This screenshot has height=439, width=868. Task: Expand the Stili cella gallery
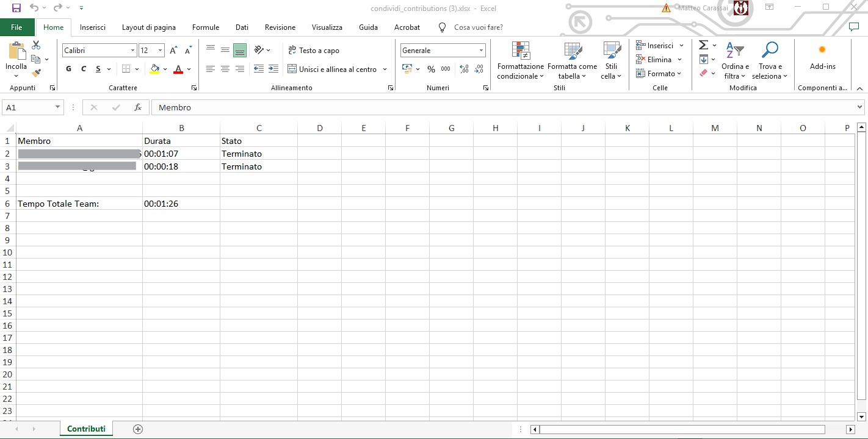[x=611, y=61]
